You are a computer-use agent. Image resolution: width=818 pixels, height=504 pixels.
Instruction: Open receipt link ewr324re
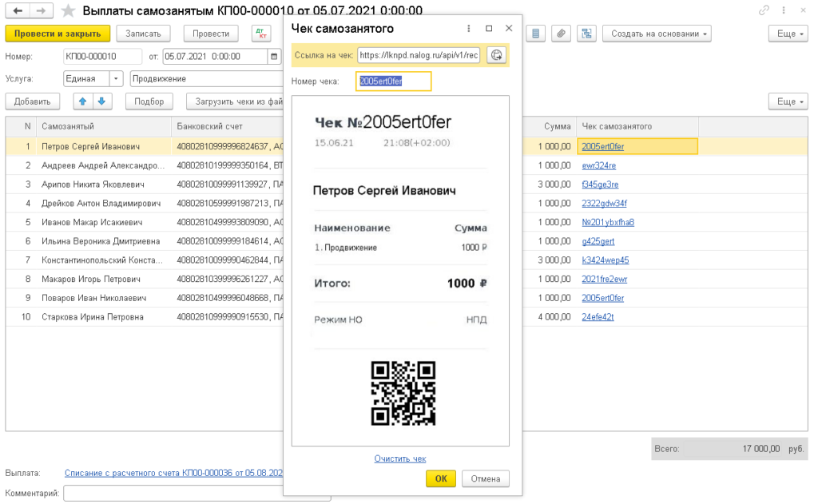(598, 165)
